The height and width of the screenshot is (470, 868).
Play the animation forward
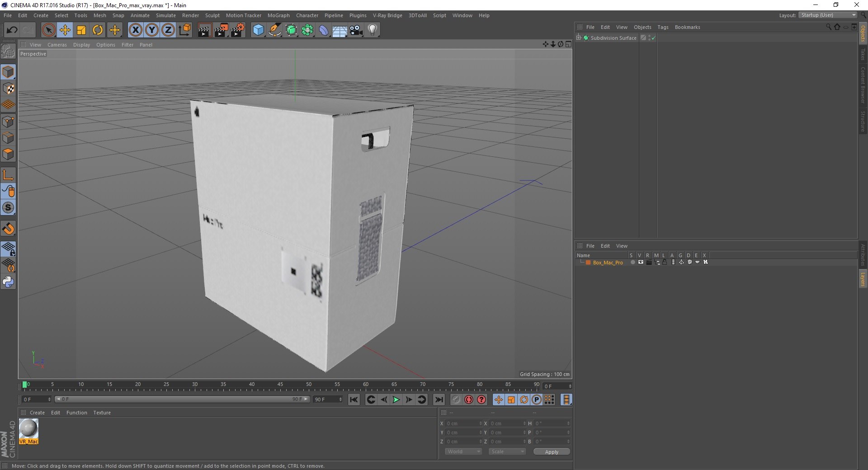(396, 399)
